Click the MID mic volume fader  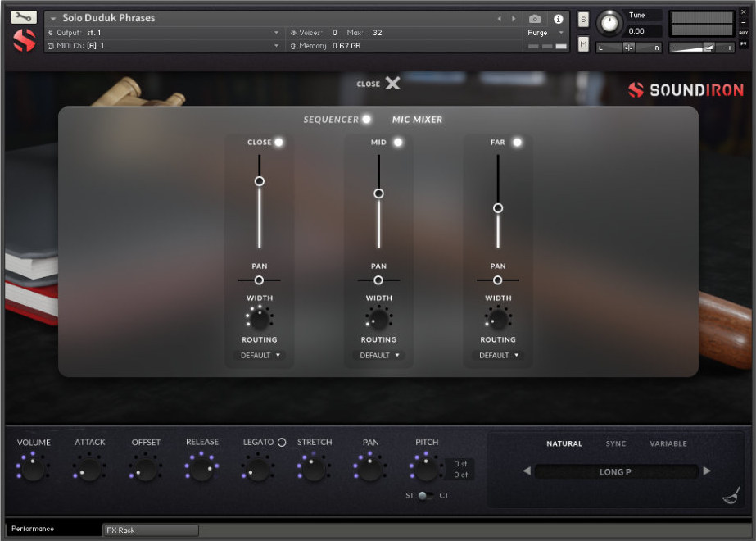click(378, 193)
